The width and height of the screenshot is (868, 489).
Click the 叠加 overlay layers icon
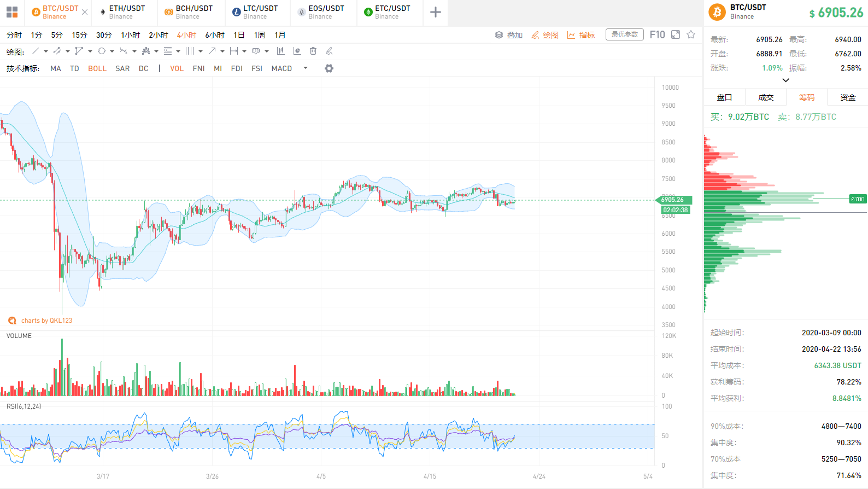click(499, 35)
